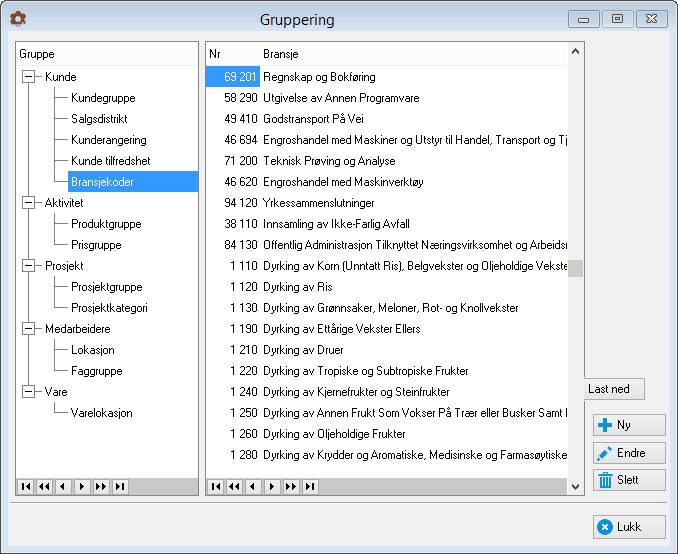Select row Regnskap og Bokføring
Screen dimensions: 678x554
[387, 77]
